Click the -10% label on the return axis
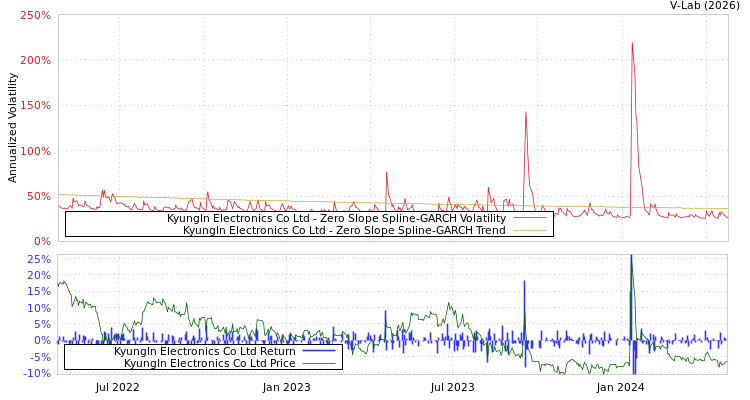The image size is (750, 400). [36, 373]
